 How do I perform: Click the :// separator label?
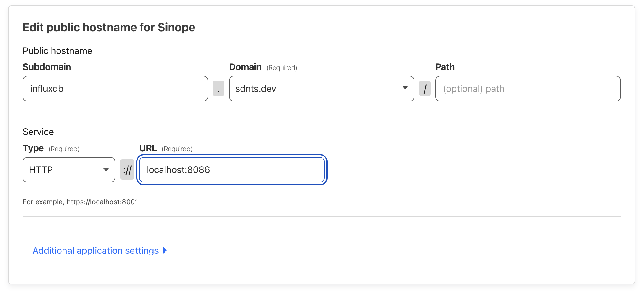(127, 170)
